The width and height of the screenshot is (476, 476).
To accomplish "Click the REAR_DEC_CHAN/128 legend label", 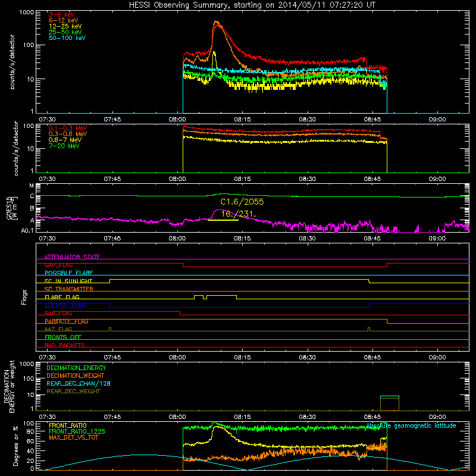I will pyautogui.click(x=79, y=383).
